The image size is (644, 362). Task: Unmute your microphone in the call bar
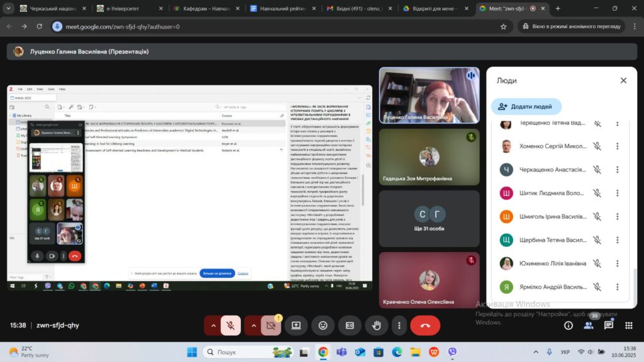pyautogui.click(x=231, y=326)
